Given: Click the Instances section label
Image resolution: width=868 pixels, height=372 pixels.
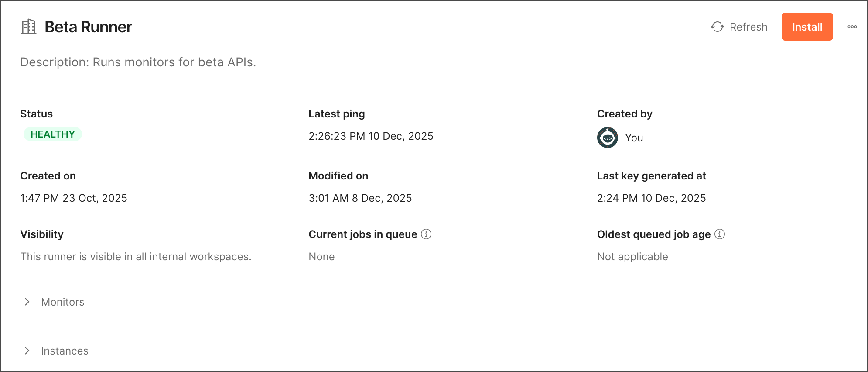Looking at the screenshot, I should [65, 351].
